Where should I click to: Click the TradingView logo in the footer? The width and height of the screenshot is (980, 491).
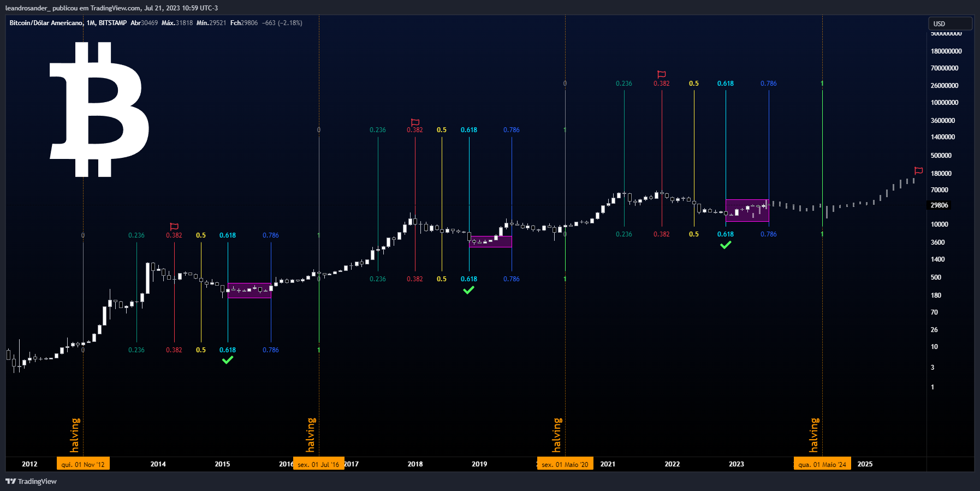(x=31, y=481)
